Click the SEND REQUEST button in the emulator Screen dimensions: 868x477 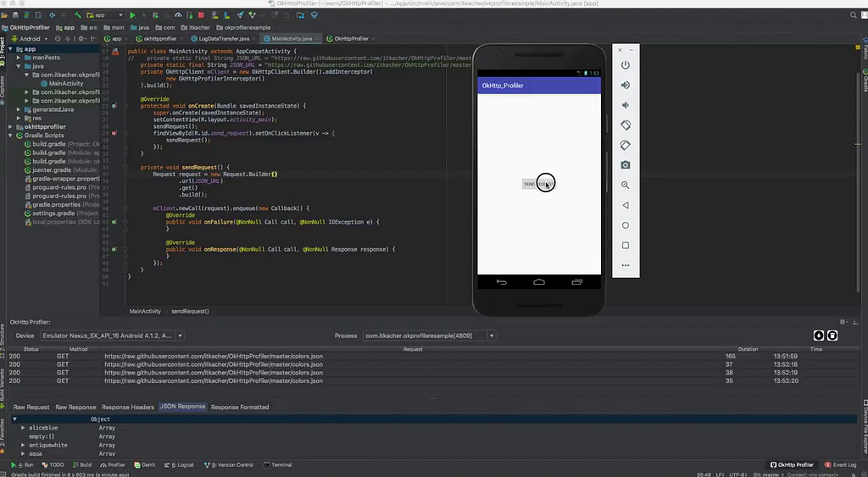[x=538, y=184]
